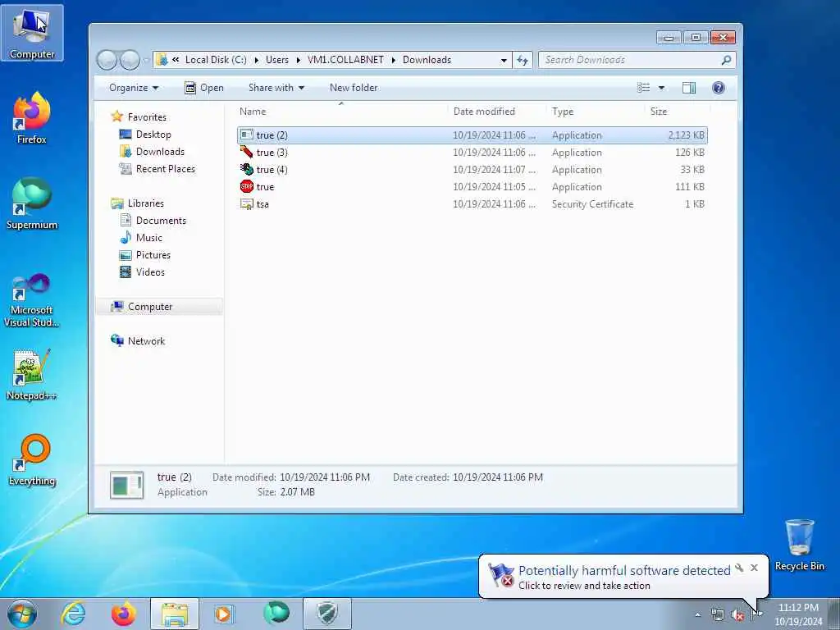This screenshot has height=630, width=840.
Task: Expand Local Disk (C:) breadcrumb arrow
Action: coord(256,60)
